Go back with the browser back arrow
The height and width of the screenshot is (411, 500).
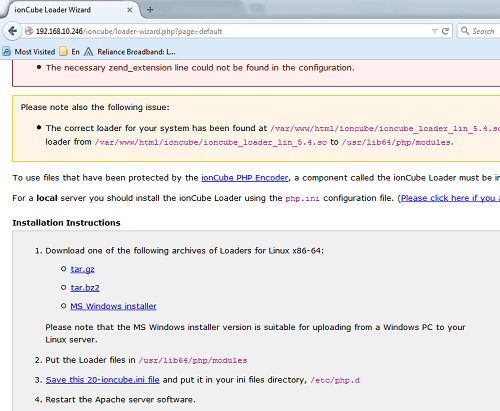tap(12, 31)
